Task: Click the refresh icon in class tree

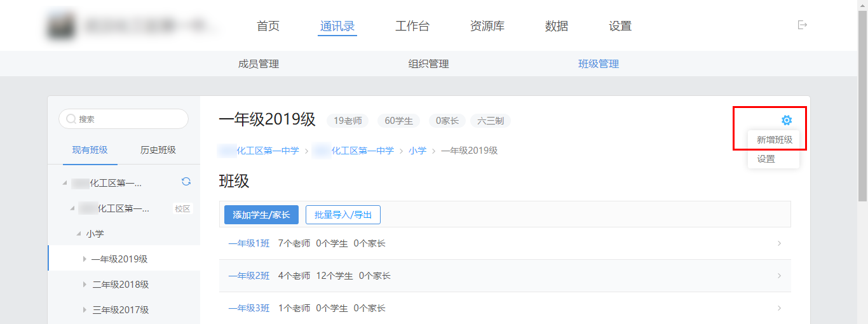Action: click(186, 182)
